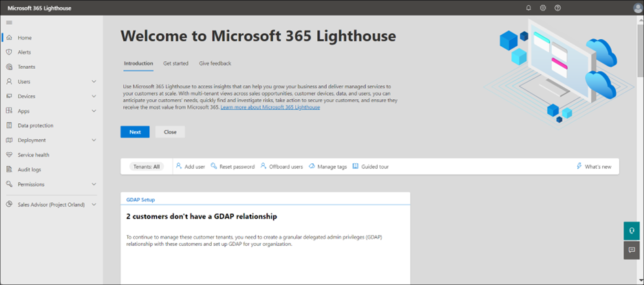The height and width of the screenshot is (285, 644).
Task: Click the Manage tags icon
Action: [x=312, y=166]
